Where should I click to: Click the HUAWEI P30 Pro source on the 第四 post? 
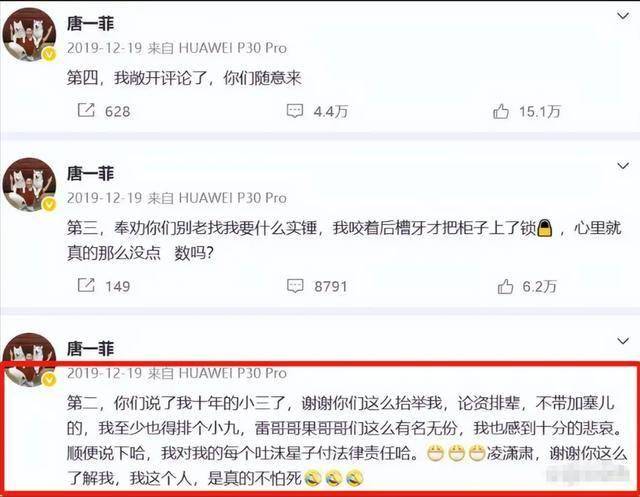(233, 48)
